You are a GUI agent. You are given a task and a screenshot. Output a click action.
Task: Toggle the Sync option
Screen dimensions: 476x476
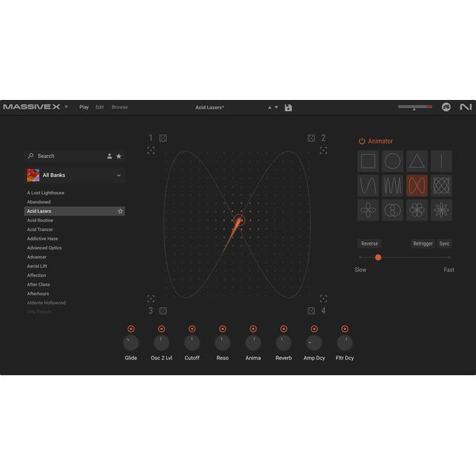(444, 244)
